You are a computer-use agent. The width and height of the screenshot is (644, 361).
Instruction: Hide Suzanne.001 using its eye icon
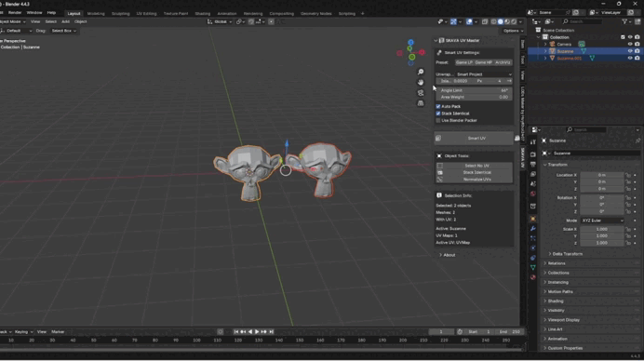(x=630, y=58)
